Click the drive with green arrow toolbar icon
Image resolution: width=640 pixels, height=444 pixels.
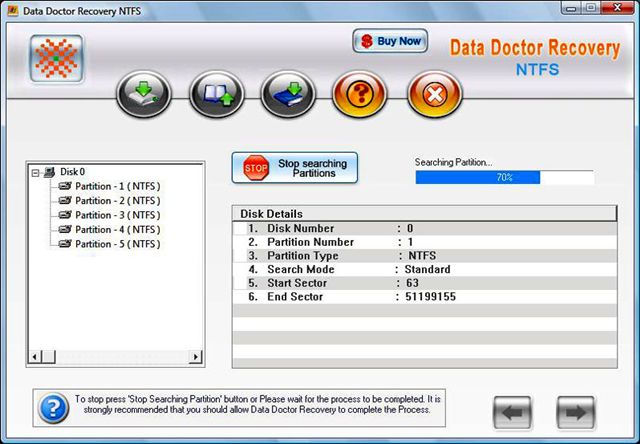point(144,95)
